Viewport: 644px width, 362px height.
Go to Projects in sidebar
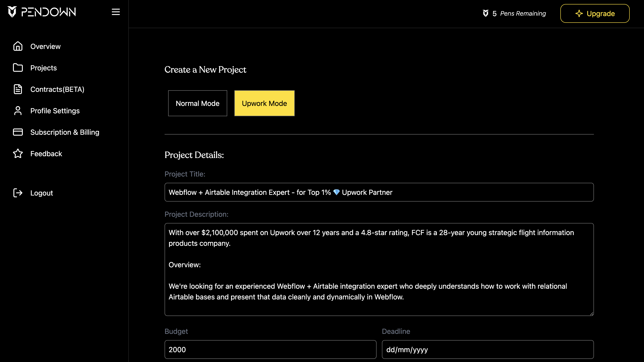(44, 68)
